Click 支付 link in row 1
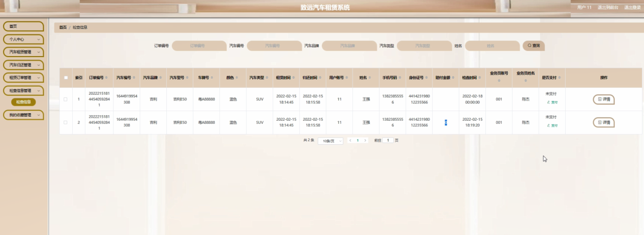Image resolution: width=644 pixels, height=235 pixels. [552, 102]
